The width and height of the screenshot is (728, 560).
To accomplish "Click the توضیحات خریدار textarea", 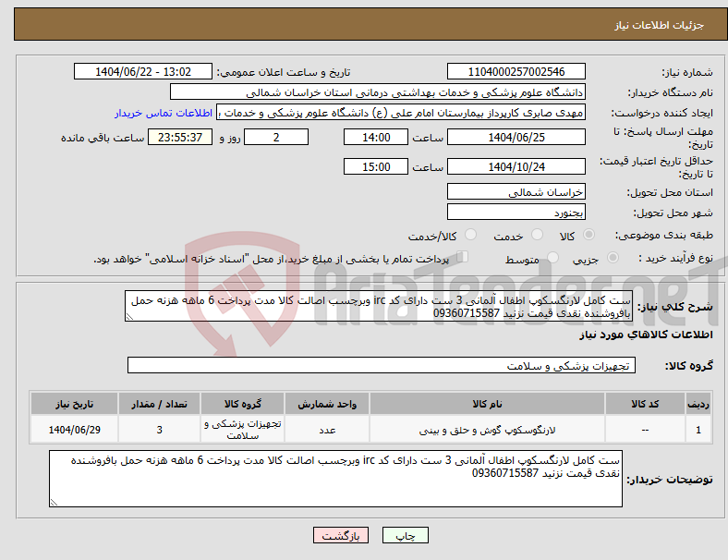I will 335,479.
